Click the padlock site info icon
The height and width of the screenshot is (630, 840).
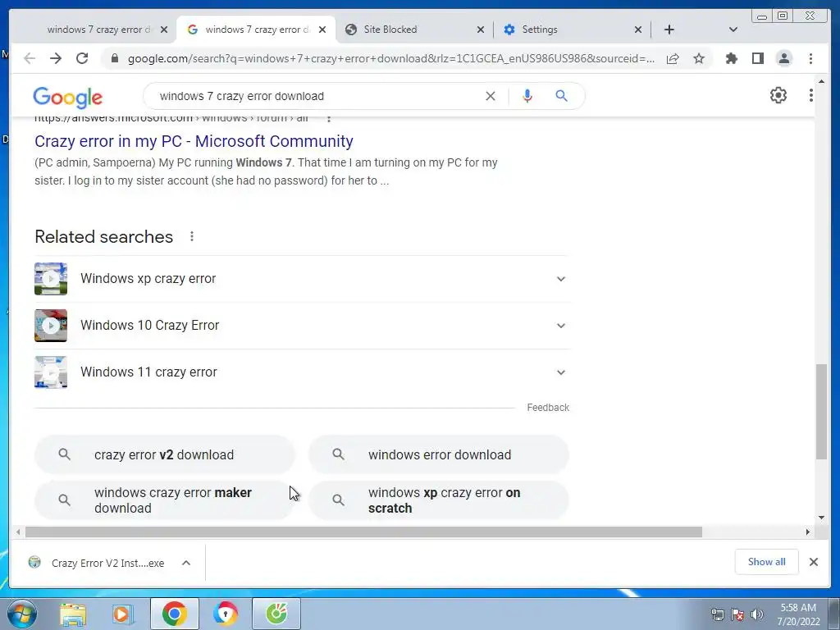click(114, 58)
